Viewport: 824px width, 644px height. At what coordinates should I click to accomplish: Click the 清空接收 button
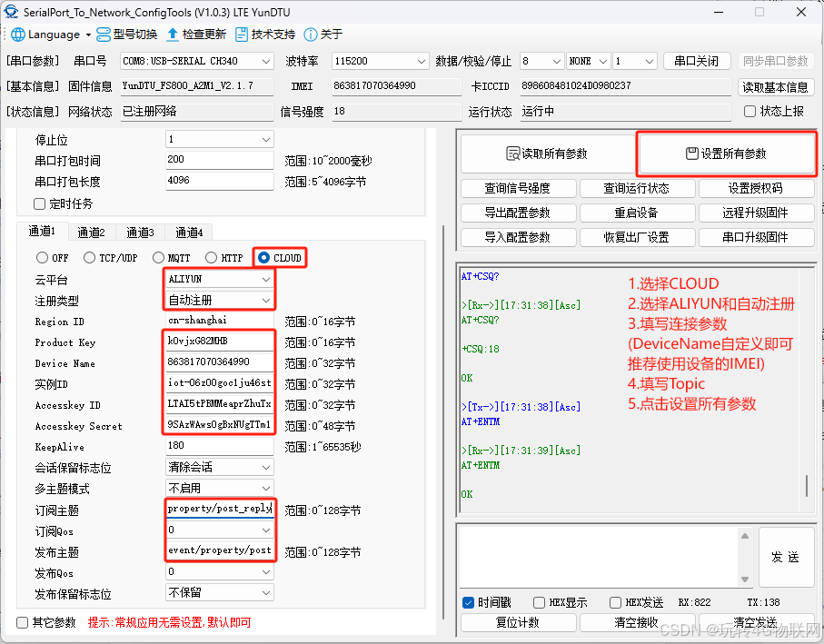(x=636, y=622)
